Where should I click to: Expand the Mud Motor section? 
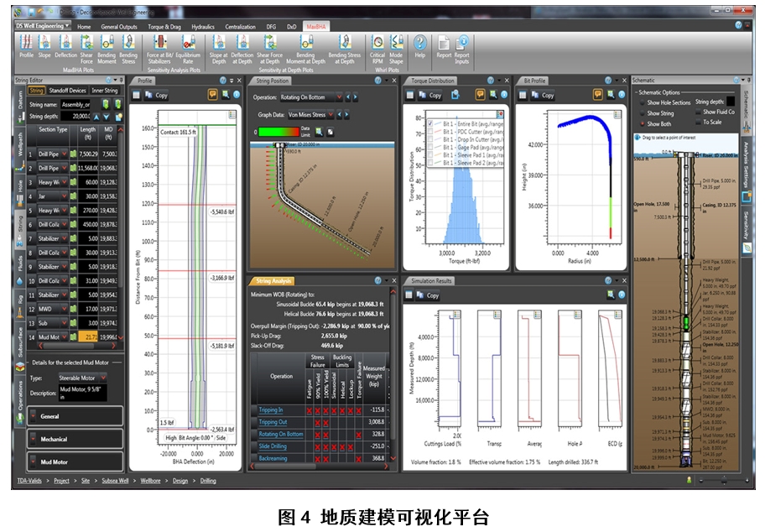[x=75, y=462]
